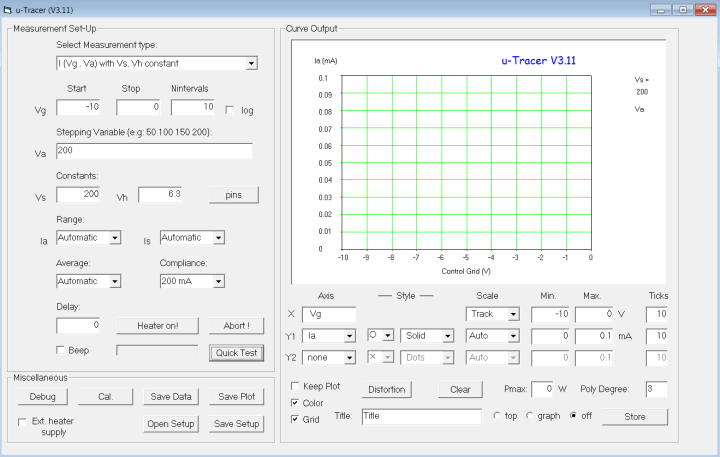This screenshot has width=720, height=457.
Task: Click the Y1 Min. field
Action: coord(550,336)
